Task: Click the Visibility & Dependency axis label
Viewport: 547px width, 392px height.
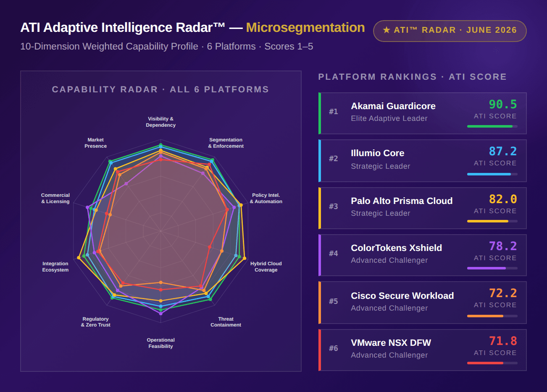Action: coord(160,122)
